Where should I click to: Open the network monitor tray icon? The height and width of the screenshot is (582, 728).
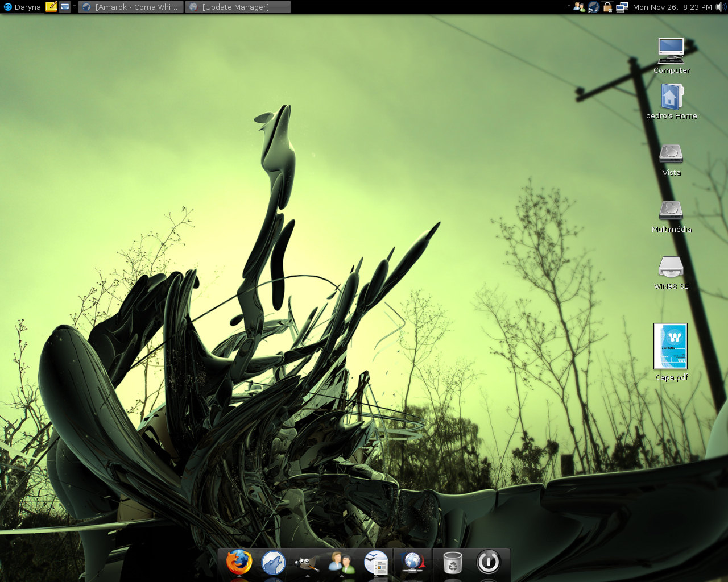(x=622, y=7)
